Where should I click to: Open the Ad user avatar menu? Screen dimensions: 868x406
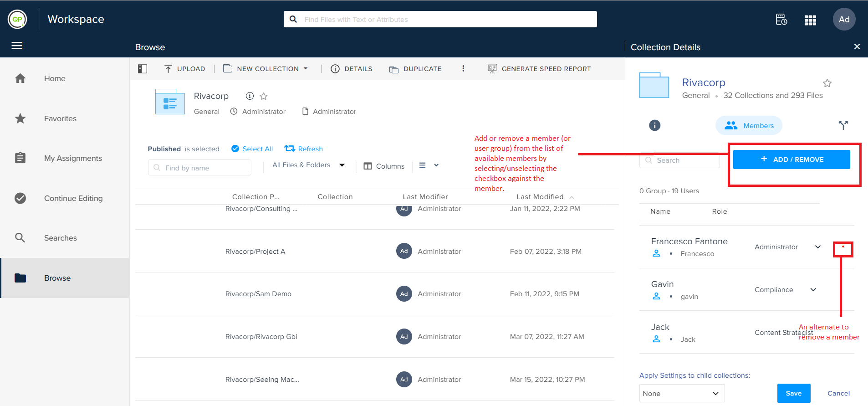coord(844,20)
